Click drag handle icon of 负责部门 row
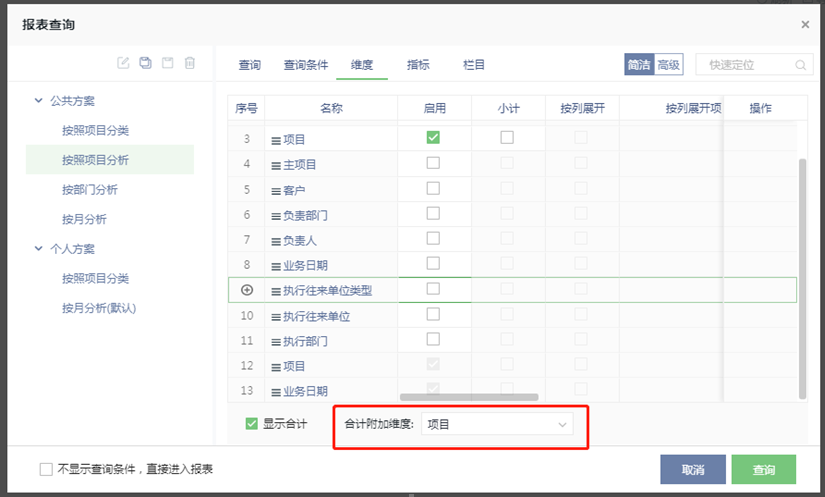The height and width of the screenshot is (497, 825). 276,216
